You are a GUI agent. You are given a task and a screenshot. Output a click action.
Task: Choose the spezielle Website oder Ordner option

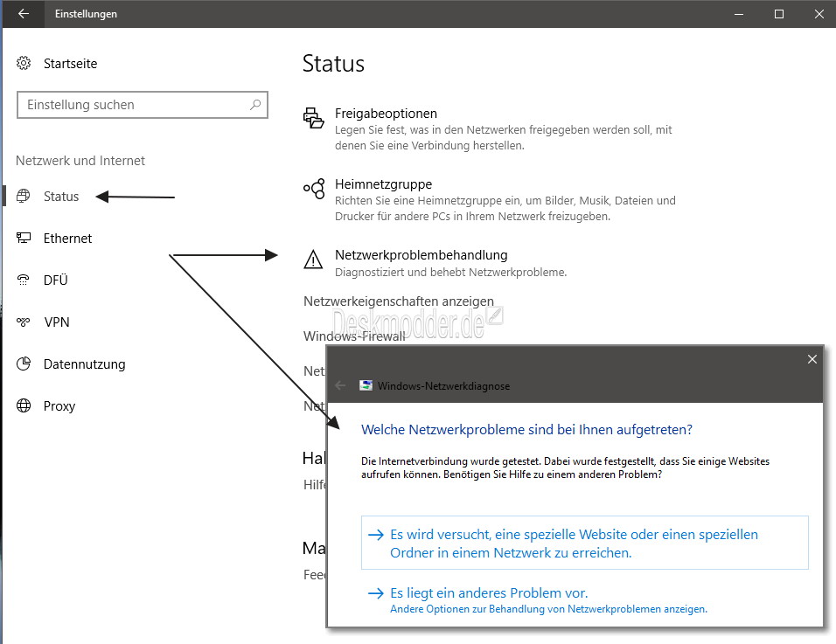[x=585, y=543]
